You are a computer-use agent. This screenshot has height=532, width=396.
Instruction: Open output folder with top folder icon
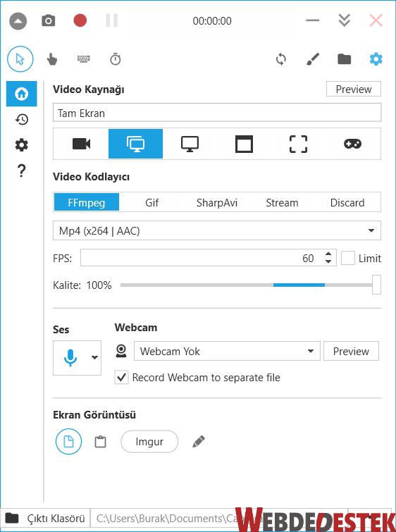click(344, 59)
